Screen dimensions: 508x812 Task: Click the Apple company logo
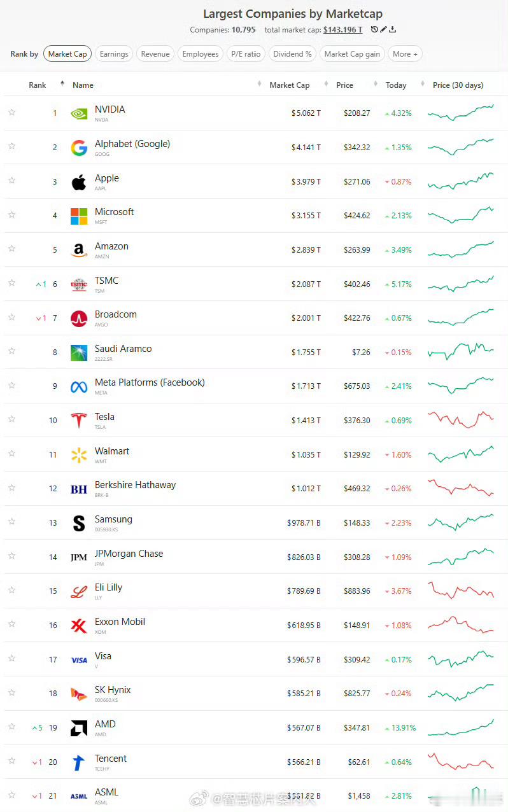click(x=78, y=181)
